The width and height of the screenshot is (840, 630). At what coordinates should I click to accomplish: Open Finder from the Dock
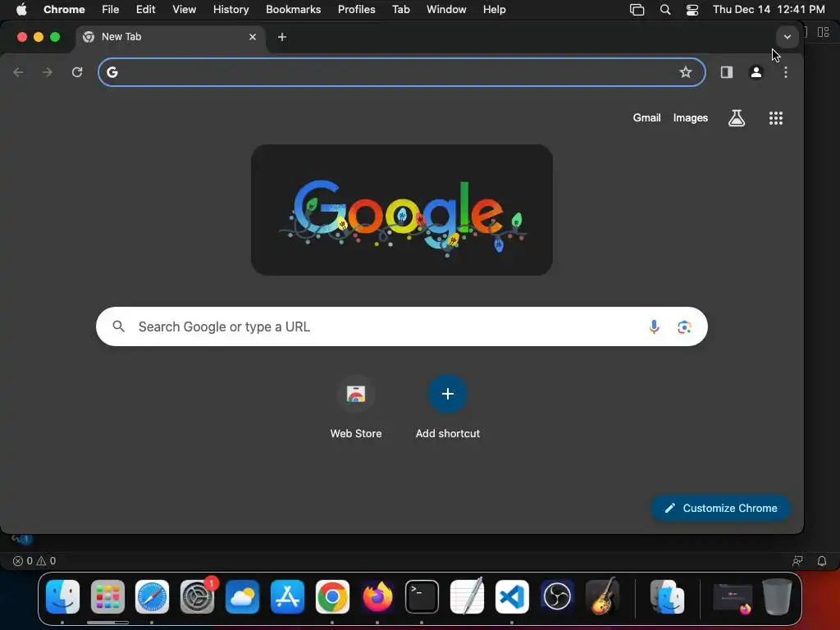pos(62,597)
